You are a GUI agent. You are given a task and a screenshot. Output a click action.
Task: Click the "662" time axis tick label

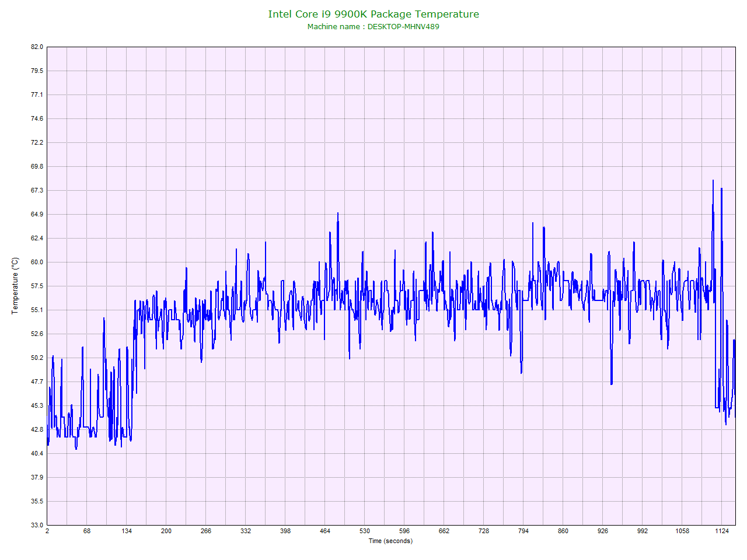(x=444, y=531)
